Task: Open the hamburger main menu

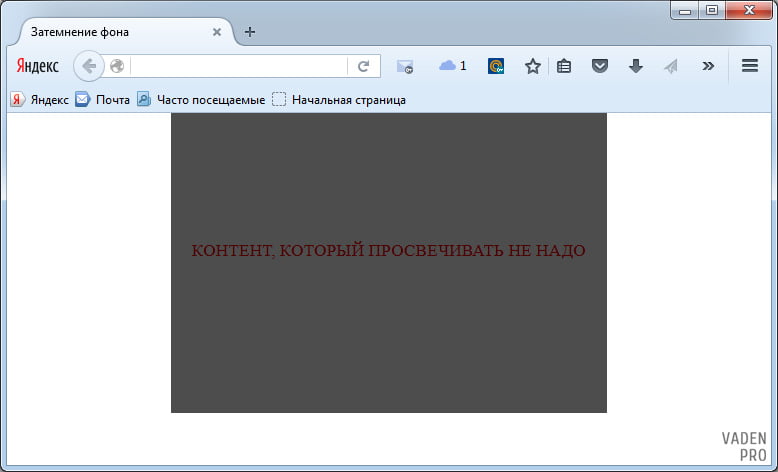Action: pos(749,66)
